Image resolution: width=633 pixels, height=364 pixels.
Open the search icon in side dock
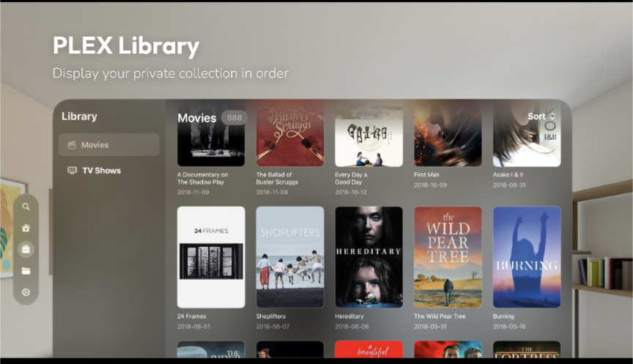coord(26,207)
